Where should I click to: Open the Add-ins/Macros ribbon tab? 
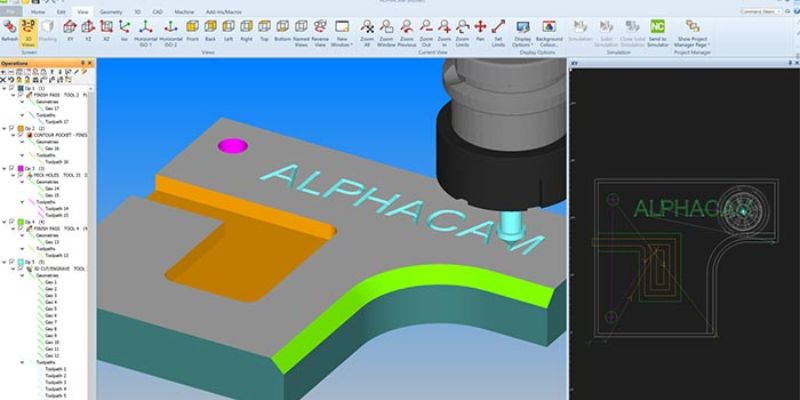pos(223,11)
